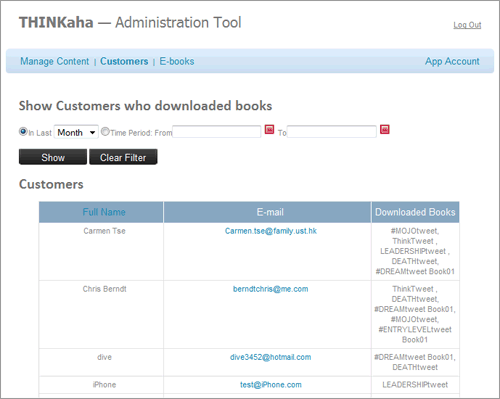The width and height of the screenshot is (500, 399).
Task: Open the From date calendar picker
Action: coord(269,129)
